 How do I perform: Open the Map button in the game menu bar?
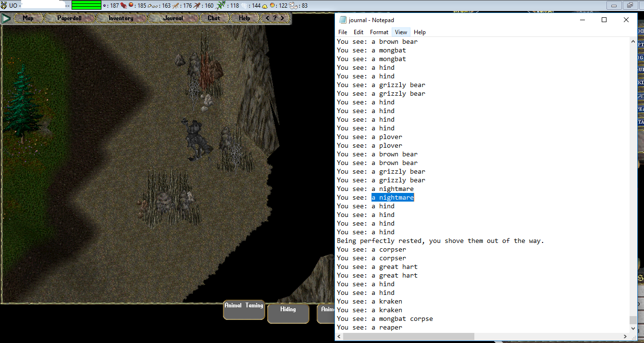click(28, 18)
